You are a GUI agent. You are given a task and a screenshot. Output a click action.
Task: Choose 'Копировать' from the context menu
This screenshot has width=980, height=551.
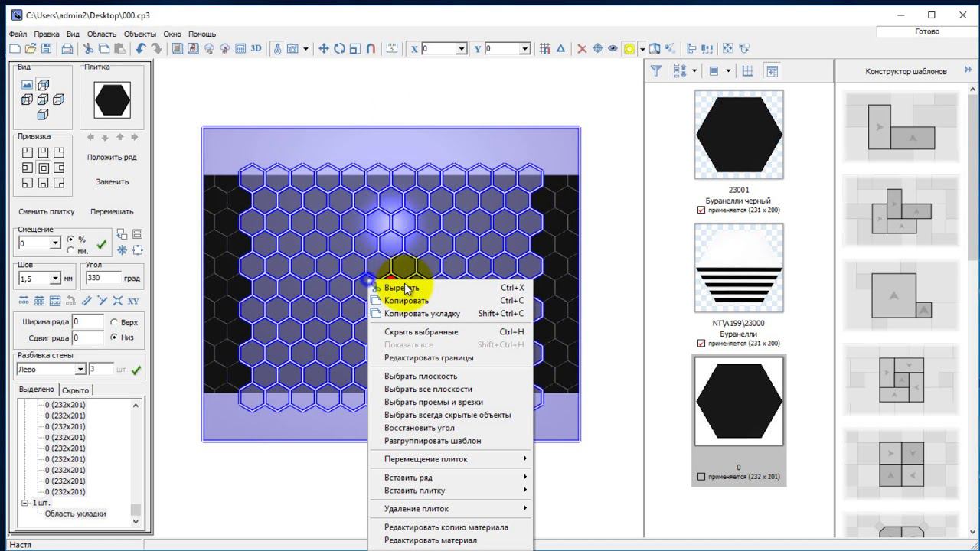407,301
